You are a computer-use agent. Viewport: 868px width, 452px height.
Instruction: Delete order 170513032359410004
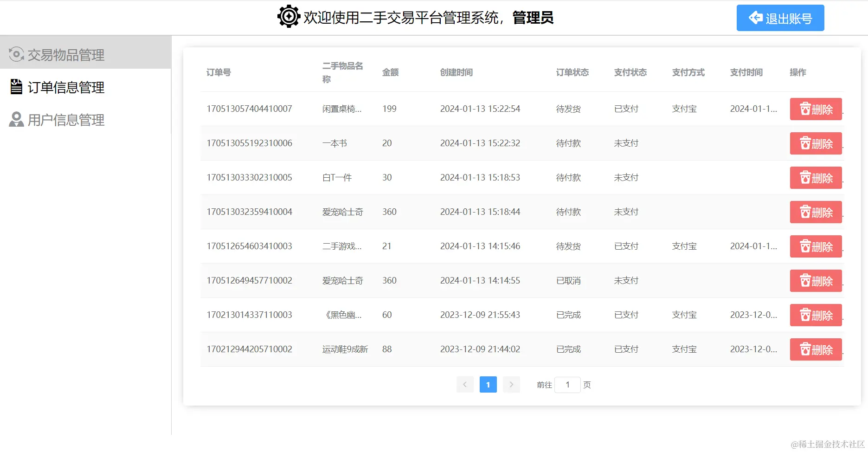point(816,212)
